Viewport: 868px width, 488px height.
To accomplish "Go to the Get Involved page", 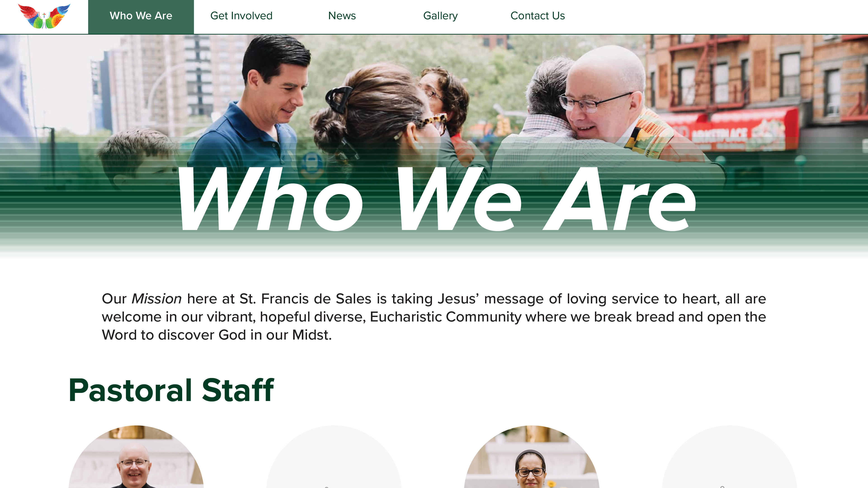I will point(241,16).
